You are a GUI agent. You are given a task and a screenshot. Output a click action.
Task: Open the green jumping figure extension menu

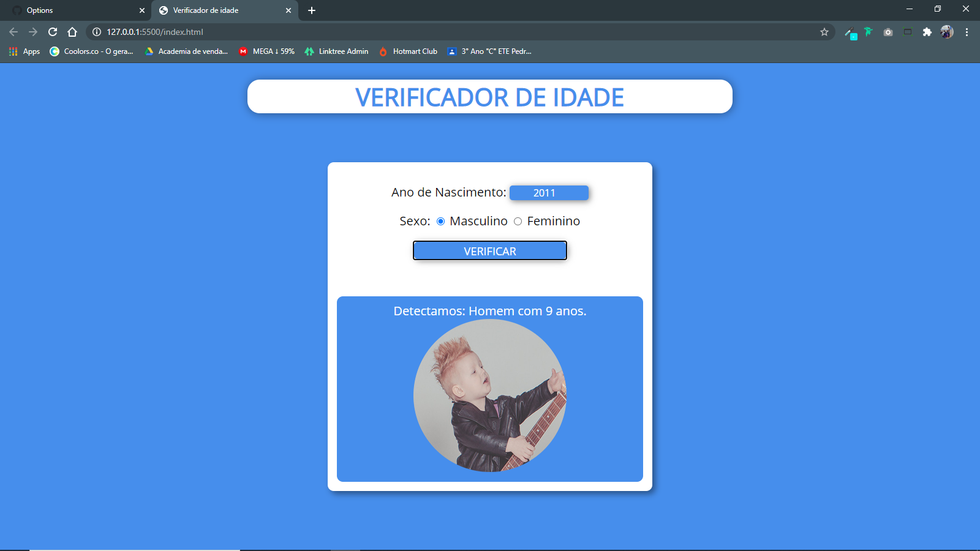pyautogui.click(x=868, y=32)
